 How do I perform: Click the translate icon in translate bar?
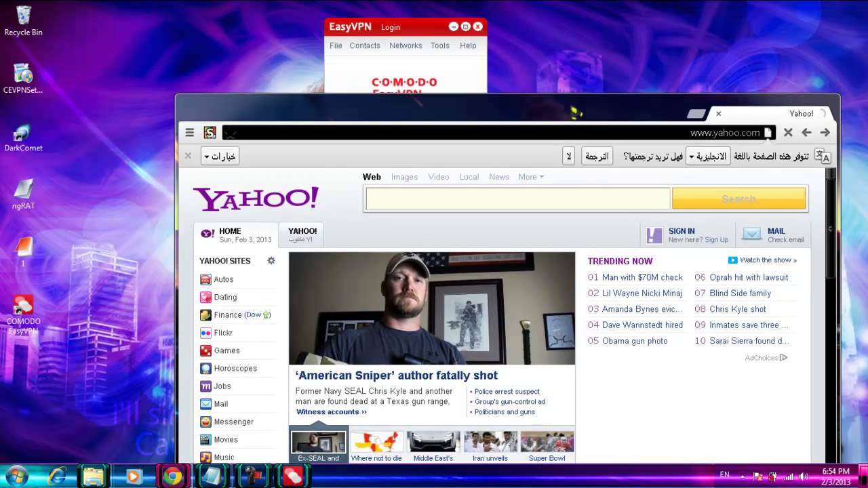pyautogui.click(x=823, y=156)
